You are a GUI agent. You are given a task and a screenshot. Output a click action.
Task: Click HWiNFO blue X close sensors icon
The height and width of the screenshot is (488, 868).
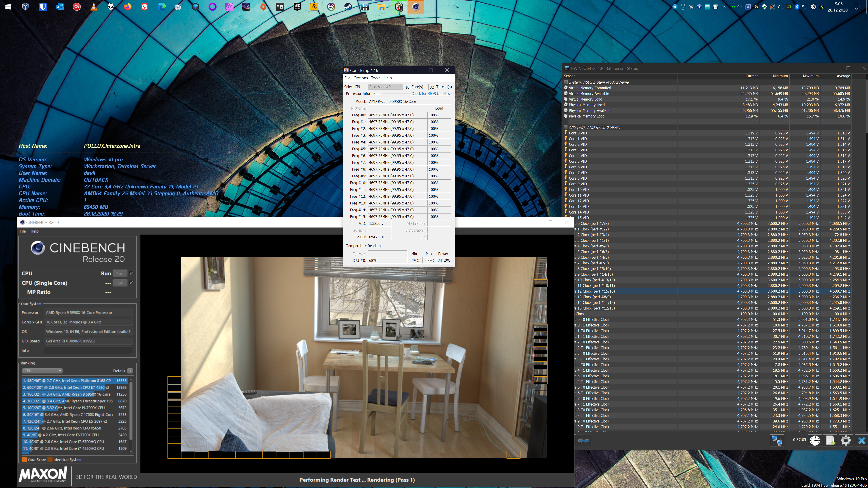[861, 441]
